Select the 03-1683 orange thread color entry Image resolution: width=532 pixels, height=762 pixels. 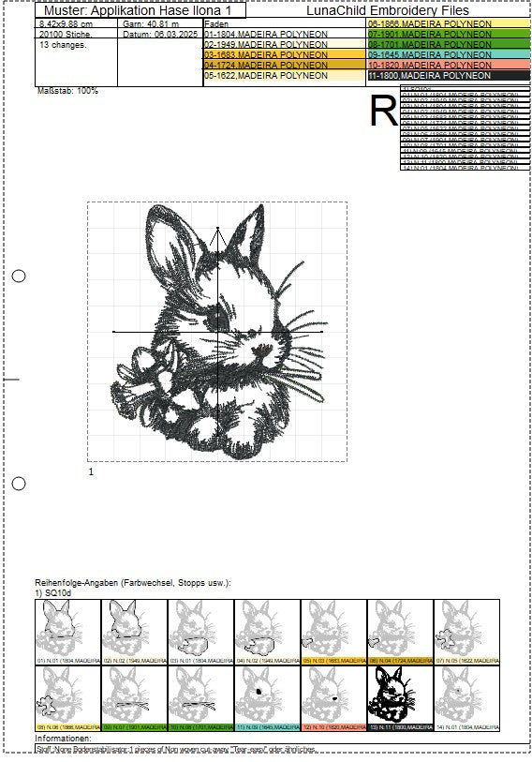tap(284, 54)
